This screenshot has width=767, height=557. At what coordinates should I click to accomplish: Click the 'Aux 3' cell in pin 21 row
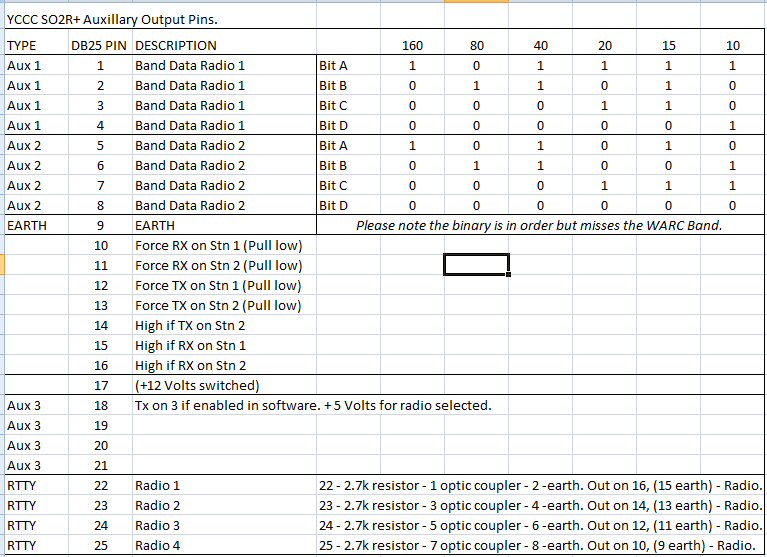pos(36,466)
